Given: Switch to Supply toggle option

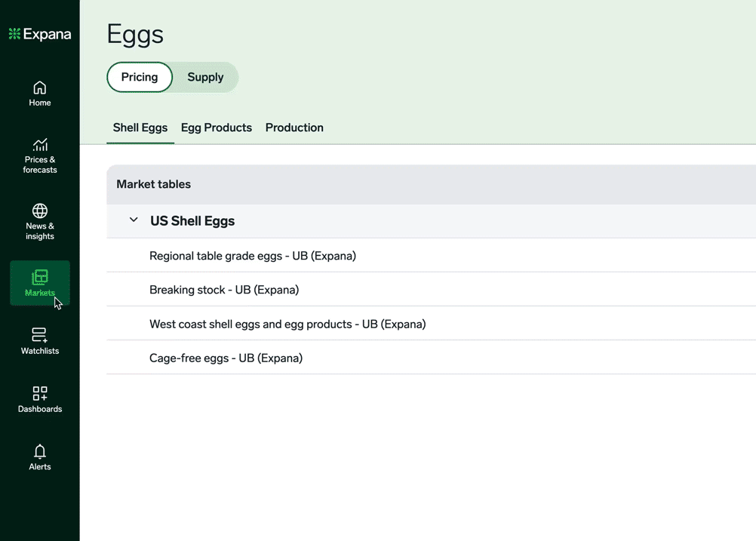Looking at the screenshot, I should [205, 77].
